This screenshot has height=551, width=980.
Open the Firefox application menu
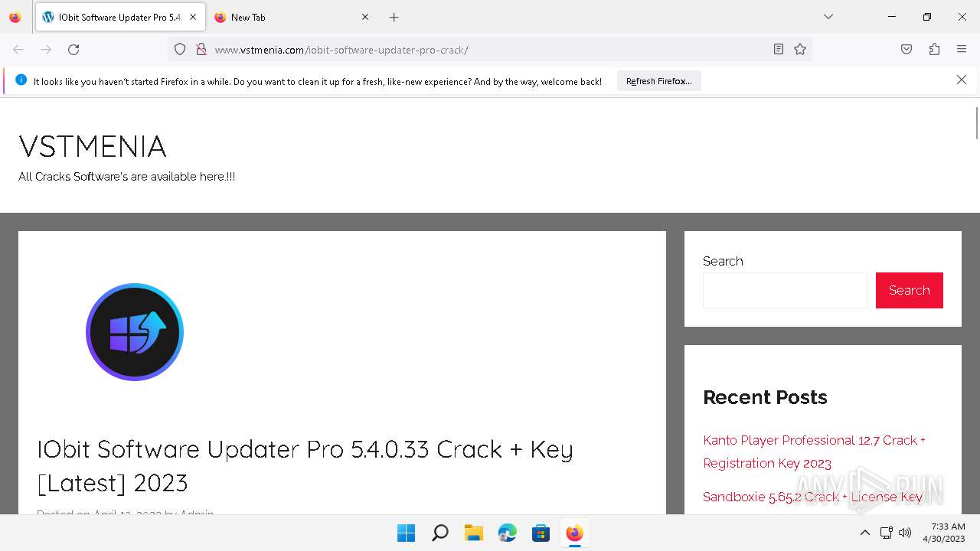click(962, 50)
